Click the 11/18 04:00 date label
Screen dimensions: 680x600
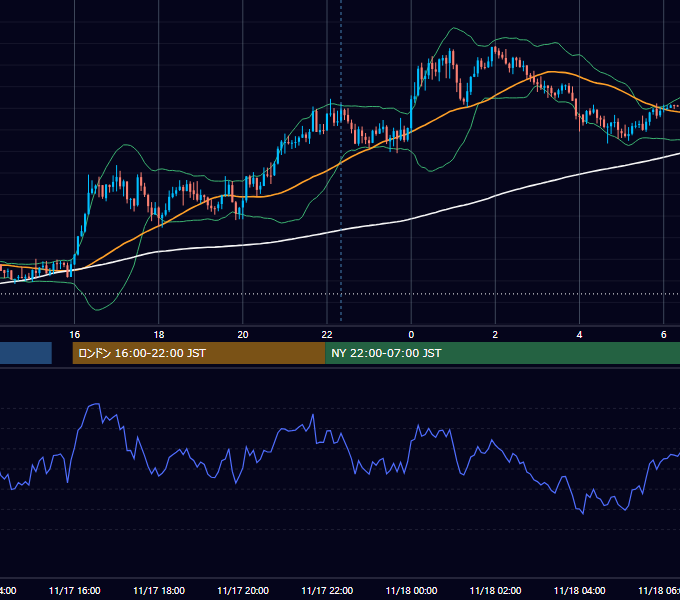579,590
